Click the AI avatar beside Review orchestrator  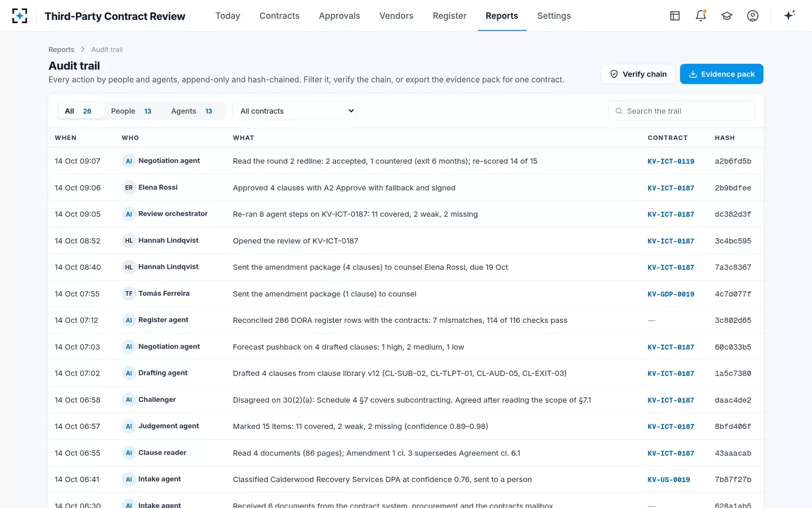(x=129, y=214)
